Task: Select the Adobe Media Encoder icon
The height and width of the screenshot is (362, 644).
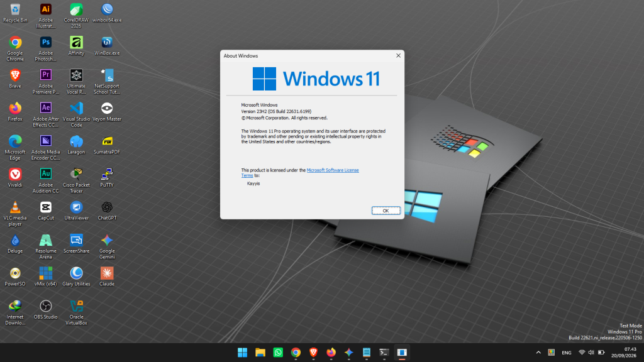Action: 45,147
